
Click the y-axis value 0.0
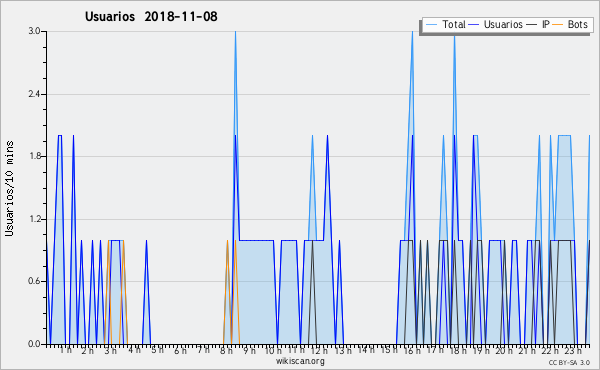pyautogui.click(x=34, y=344)
